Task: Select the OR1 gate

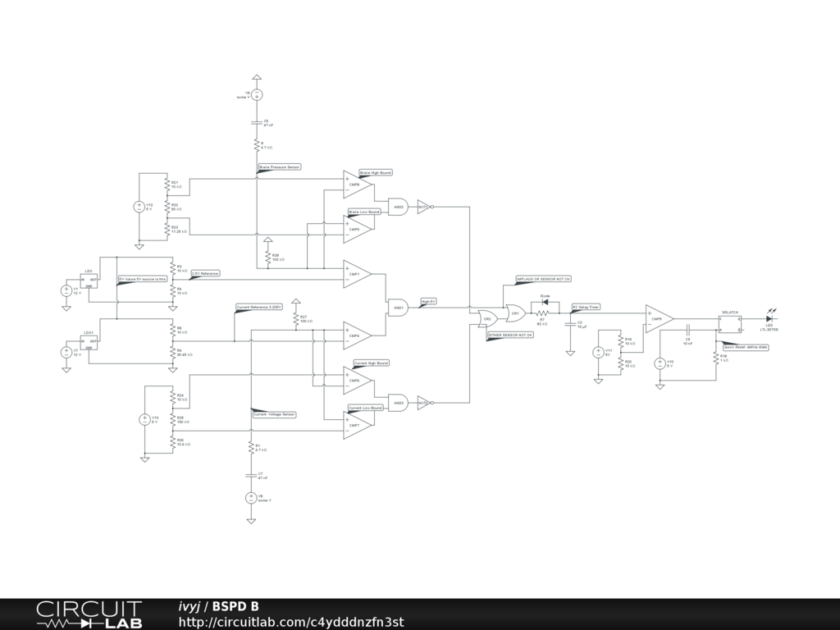Action: 515,313
